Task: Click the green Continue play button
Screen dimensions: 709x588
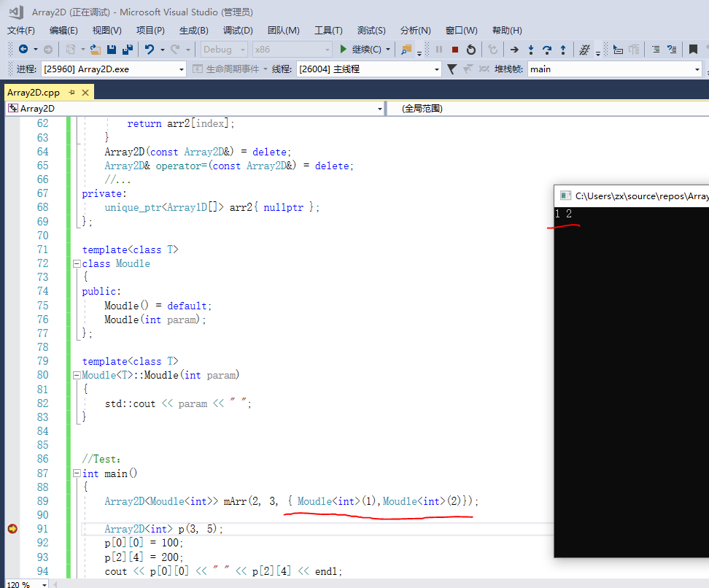Action: click(x=344, y=49)
